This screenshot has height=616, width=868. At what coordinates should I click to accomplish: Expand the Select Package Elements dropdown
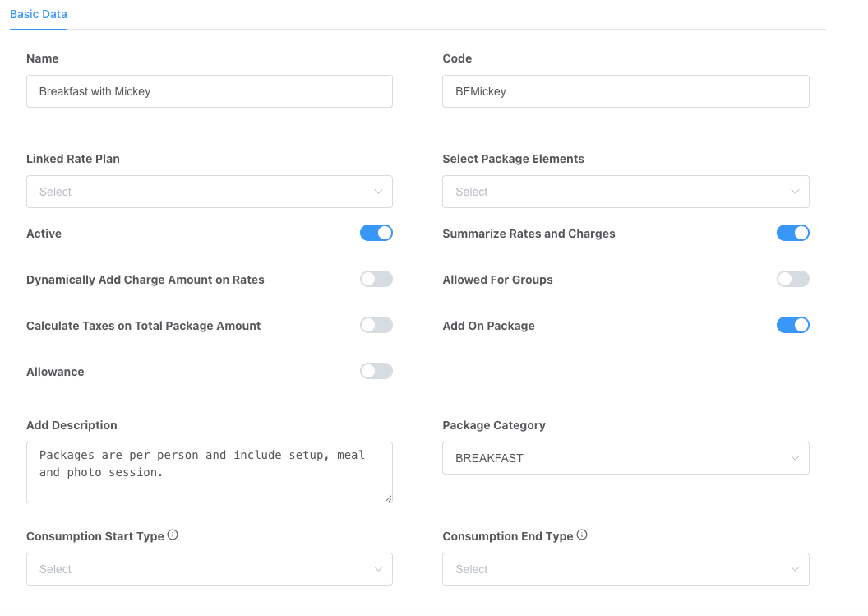coord(625,192)
